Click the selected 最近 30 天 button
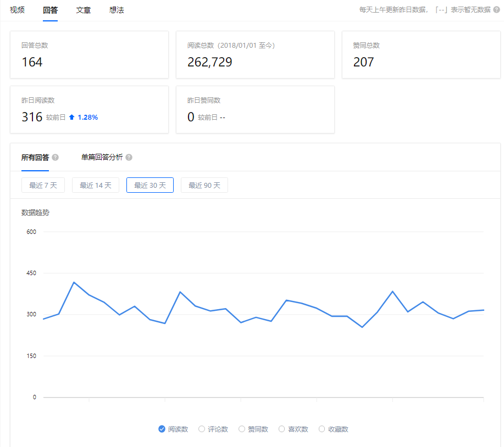The image size is (504, 447). [149, 185]
